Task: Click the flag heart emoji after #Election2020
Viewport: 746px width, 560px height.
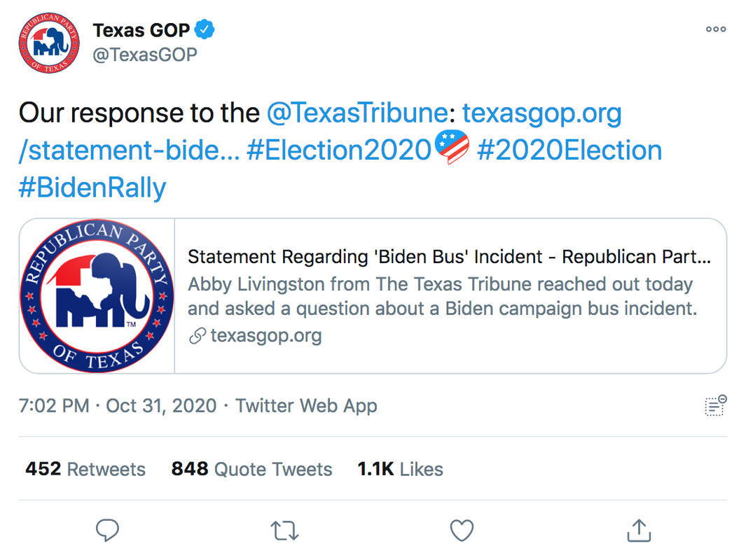Action: pos(452,147)
